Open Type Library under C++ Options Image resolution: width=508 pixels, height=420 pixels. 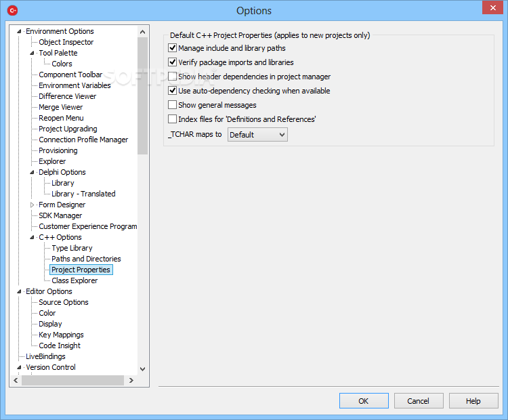click(x=72, y=248)
